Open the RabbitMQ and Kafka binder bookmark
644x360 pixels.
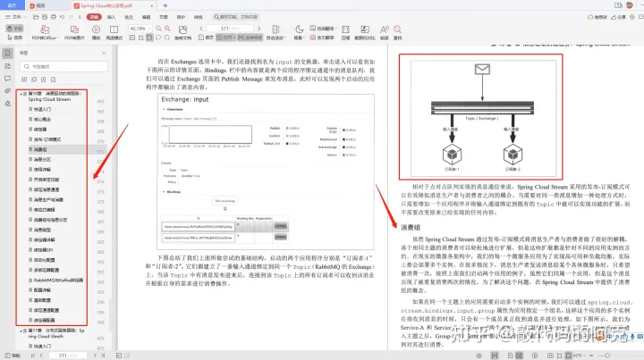[x=57, y=280]
